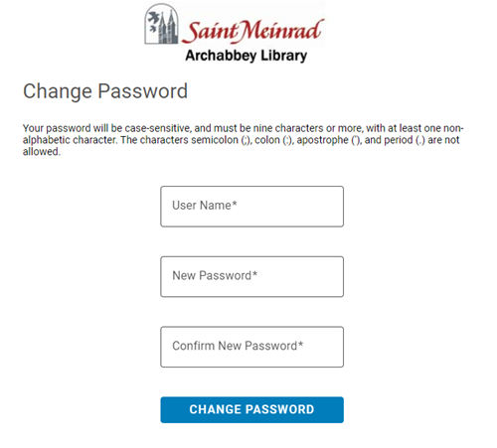Focus the Confirm New Password field
Image resolution: width=497 pixels, height=448 pixels.
[252, 347]
